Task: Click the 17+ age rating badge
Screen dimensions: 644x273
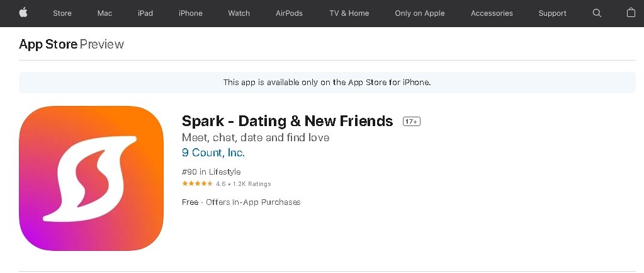Action: pyautogui.click(x=412, y=122)
